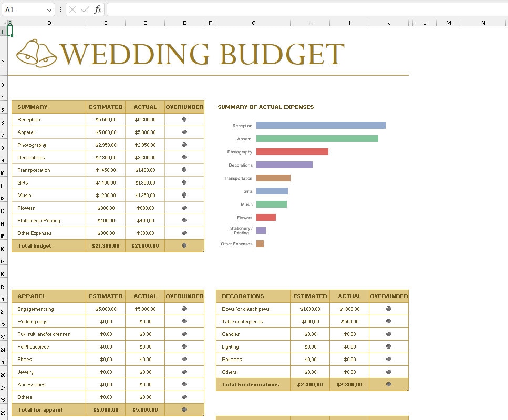This screenshot has width=508, height=420.
Task: Click the Flowers right arrow indicator
Action: coord(184,208)
